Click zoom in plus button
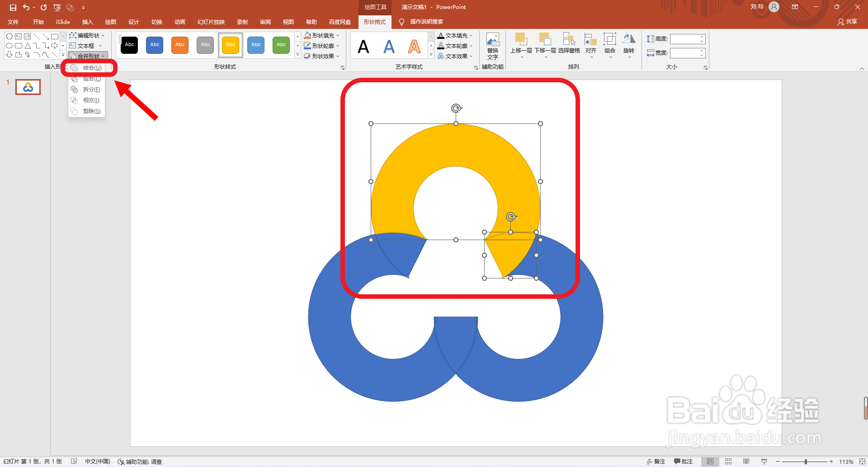 tap(831, 462)
